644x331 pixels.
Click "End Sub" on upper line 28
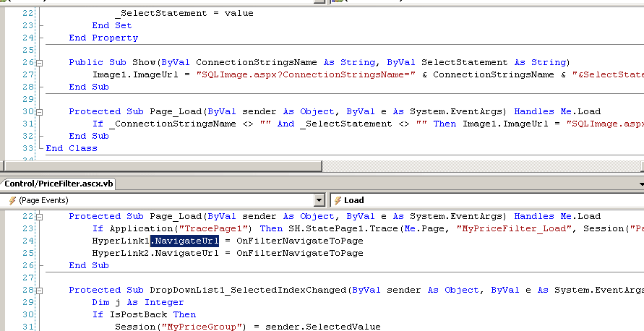89,87
